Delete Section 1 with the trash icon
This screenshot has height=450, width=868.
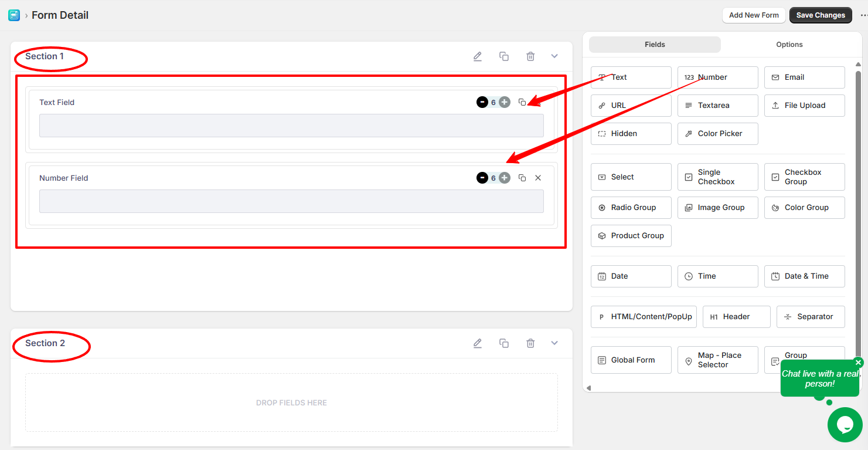[530, 56]
